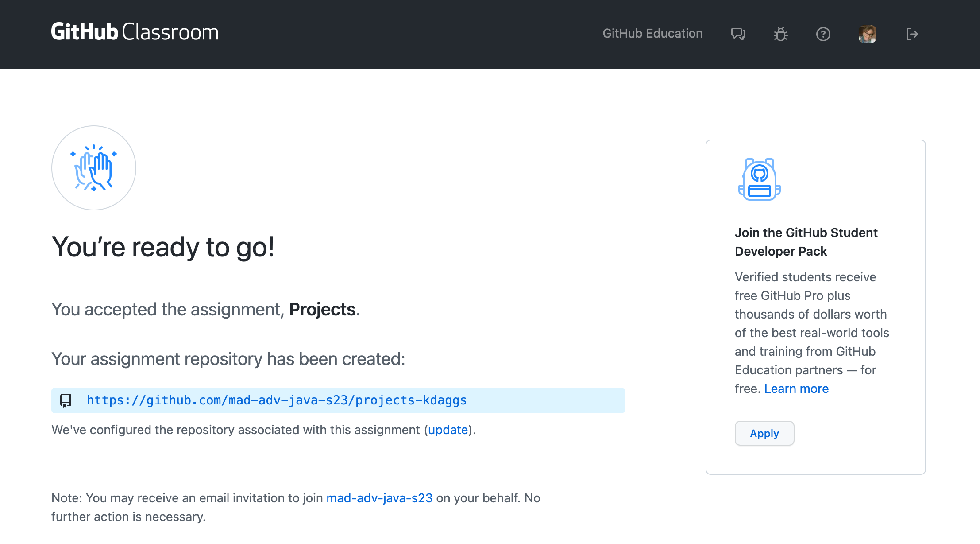Screen dimensions: 980x544
Task: Click 'Your assignment repository has been created:' text
Action: click(x=228, y=359)
